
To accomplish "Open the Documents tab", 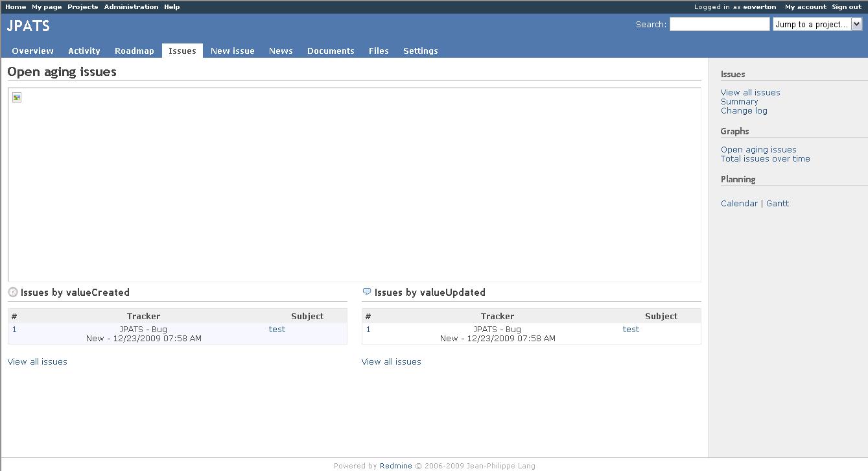I will tap(331, 51).
